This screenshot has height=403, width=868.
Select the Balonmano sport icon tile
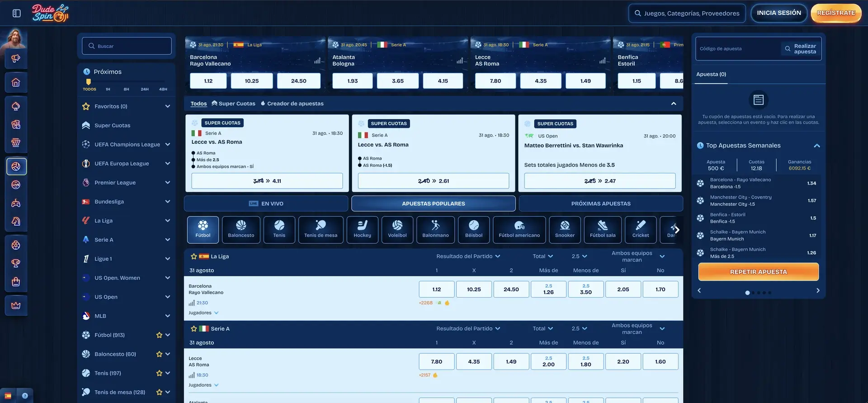coord(435,230)
